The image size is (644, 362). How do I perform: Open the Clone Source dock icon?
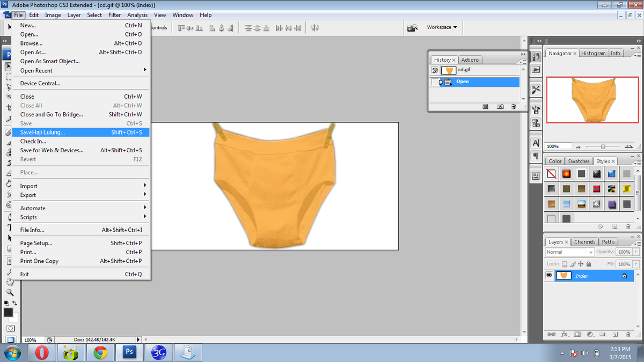(x=536, y=123)
